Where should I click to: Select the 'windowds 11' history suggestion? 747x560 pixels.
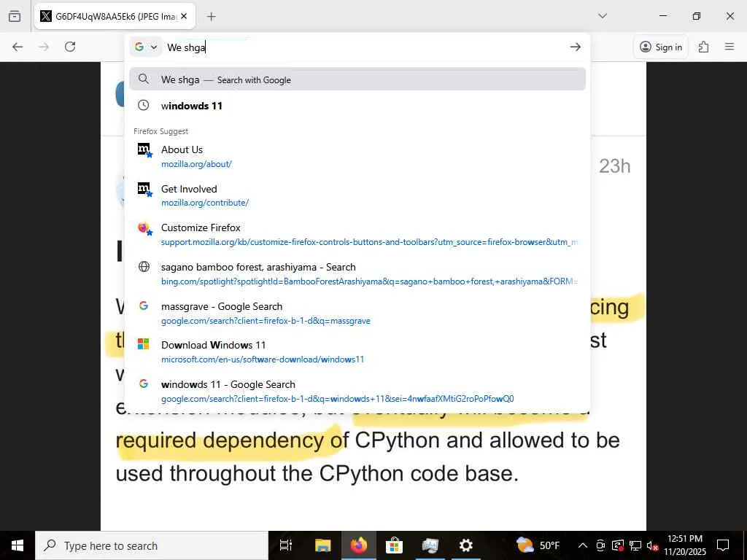point(357,106)
